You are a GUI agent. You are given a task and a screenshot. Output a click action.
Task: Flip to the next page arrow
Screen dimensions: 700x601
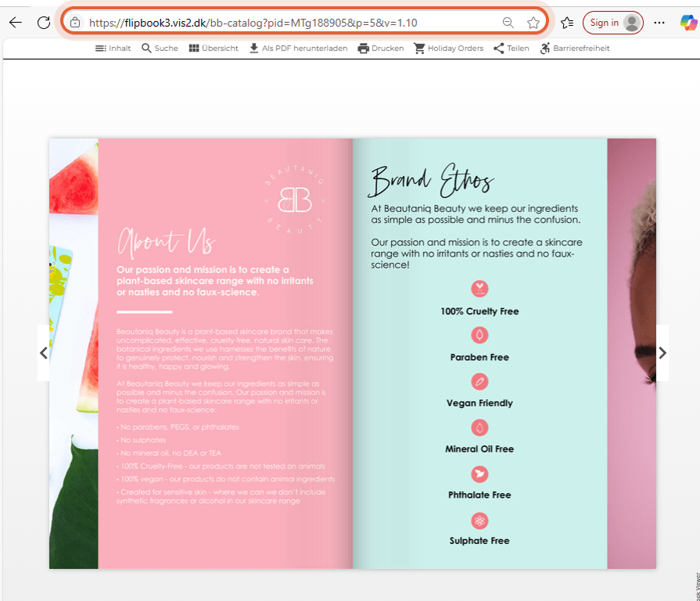[x=662, y=353]
